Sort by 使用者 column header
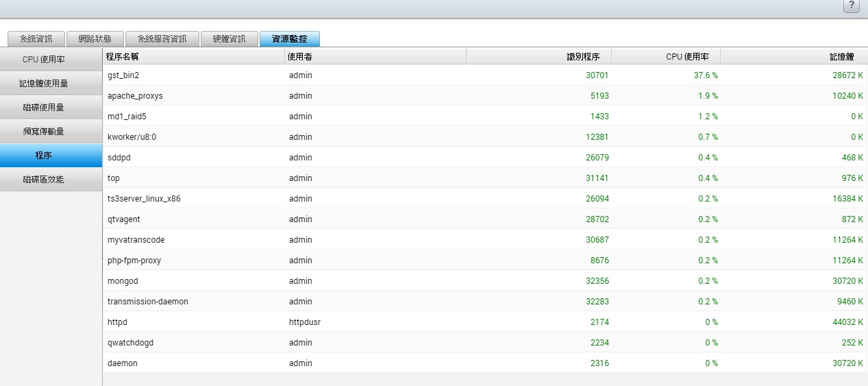Viewport: 868px width, 386px height. coord(375,56)
